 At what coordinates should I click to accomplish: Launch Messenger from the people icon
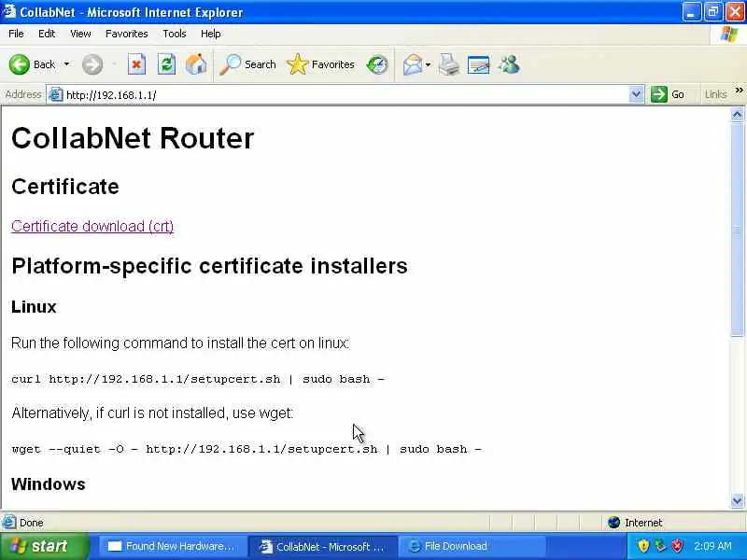[509, 64]
